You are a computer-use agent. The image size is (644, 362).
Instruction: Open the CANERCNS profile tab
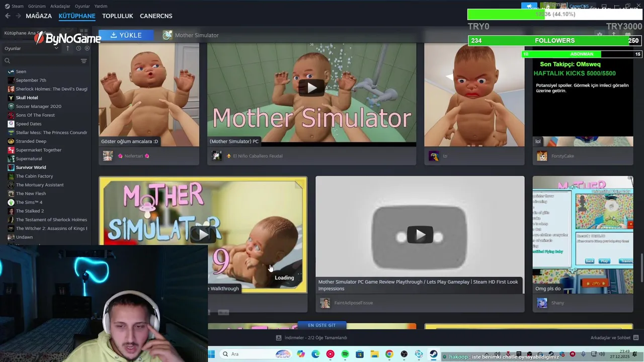click(x=156, y=16)
